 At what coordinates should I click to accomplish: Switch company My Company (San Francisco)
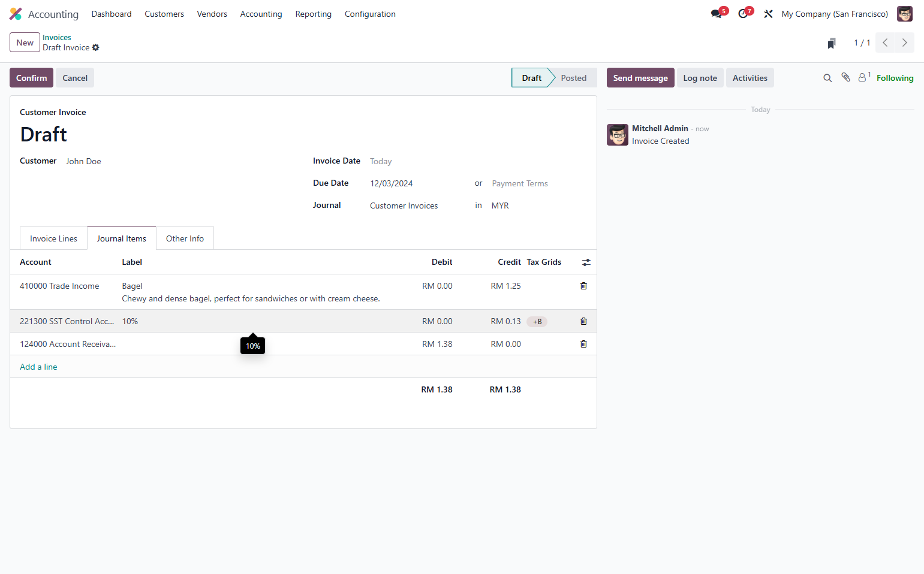pyautogui.click(x=835, y=14)
